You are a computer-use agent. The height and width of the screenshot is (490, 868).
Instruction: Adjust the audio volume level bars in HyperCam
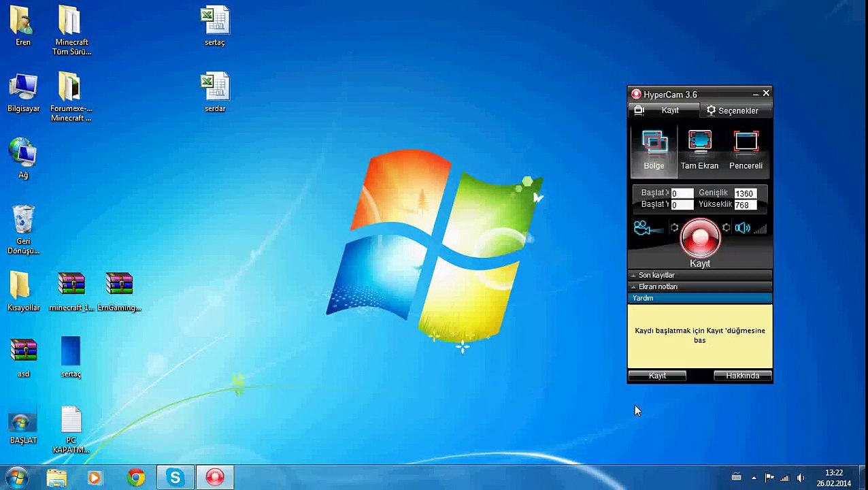(760, 229)
